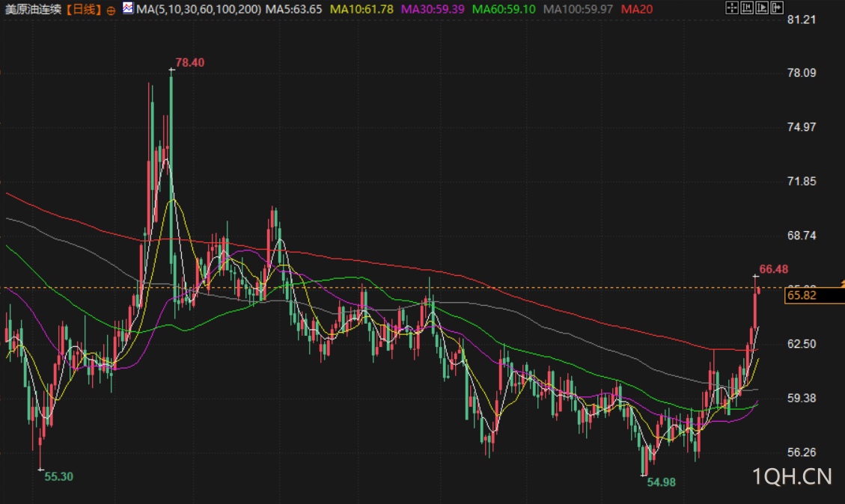Screen dimensions: 845x504
Task: Click the first chart layout grid icon
Action: coord(732,7)
